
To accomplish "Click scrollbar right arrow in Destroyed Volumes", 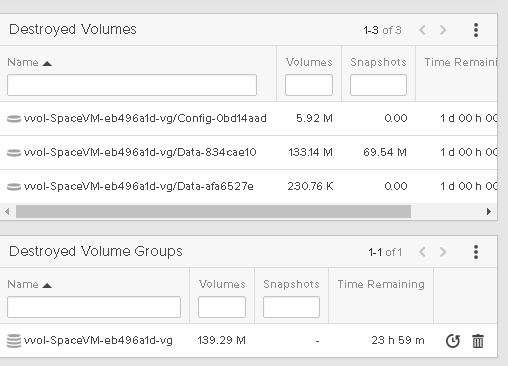I will [489, 212].
